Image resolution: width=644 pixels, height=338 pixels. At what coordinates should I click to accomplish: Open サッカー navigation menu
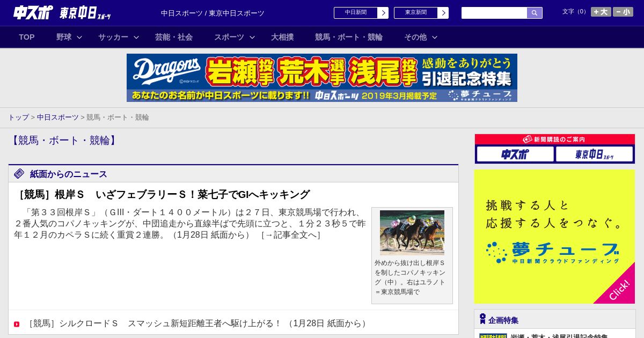click(x=113, y=37)
